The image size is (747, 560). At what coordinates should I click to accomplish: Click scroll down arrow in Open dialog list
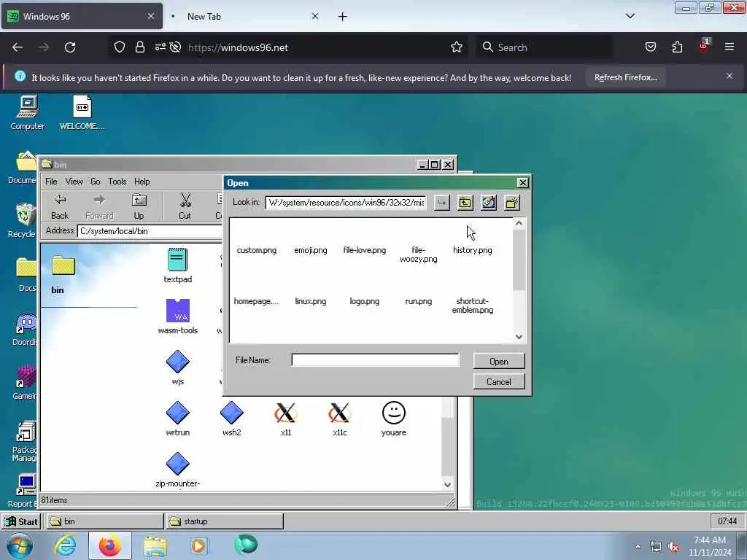tap(519, 336)
